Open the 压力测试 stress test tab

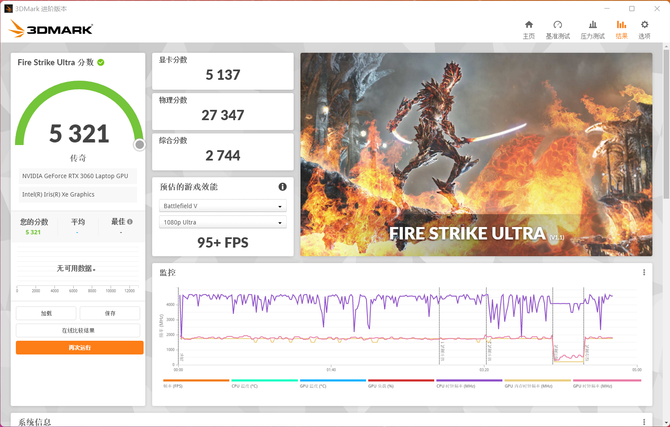click(592, 29)
